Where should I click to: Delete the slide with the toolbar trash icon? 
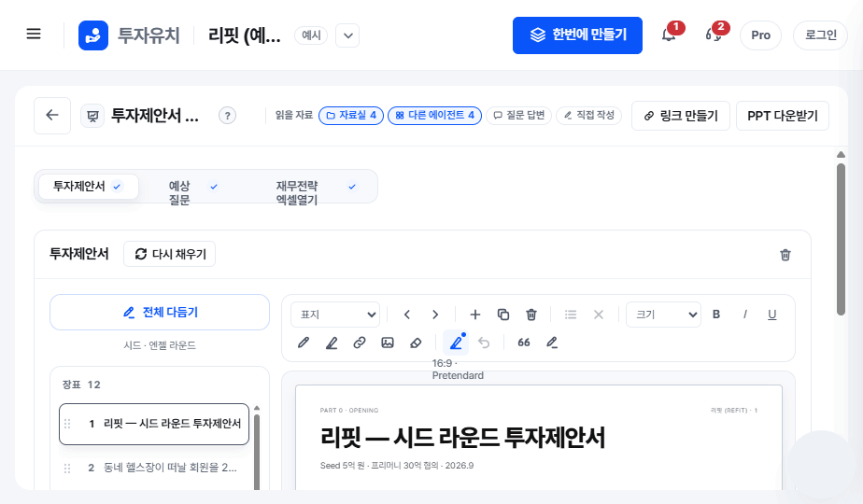tap(531, 315)
